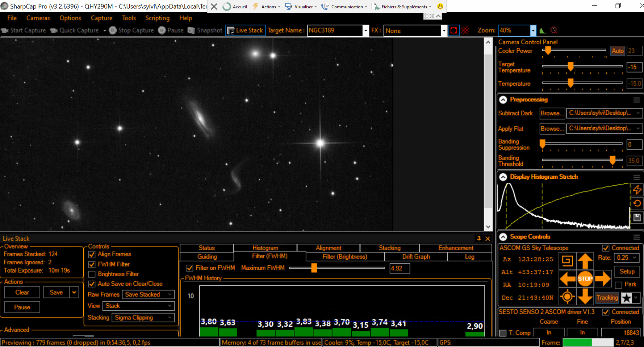Stop telescope movement with STOP button
This screenshot has height=347, width=644.
coord(585,279)
